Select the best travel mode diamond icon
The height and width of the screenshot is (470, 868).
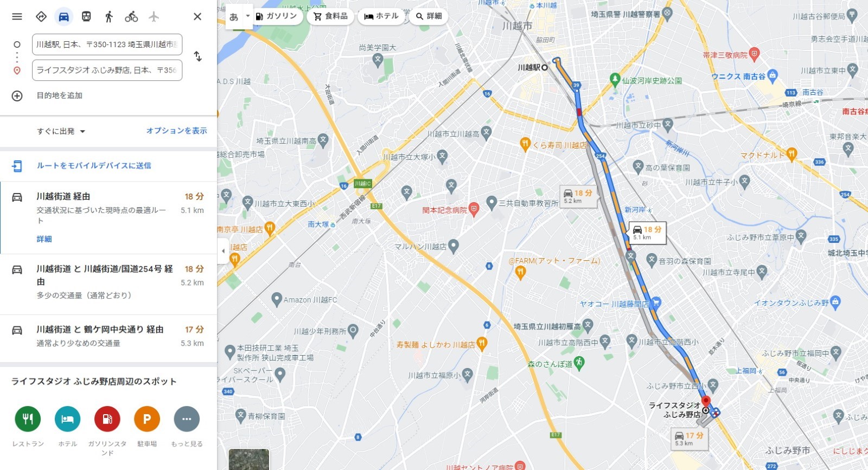(x=41, y=16)
